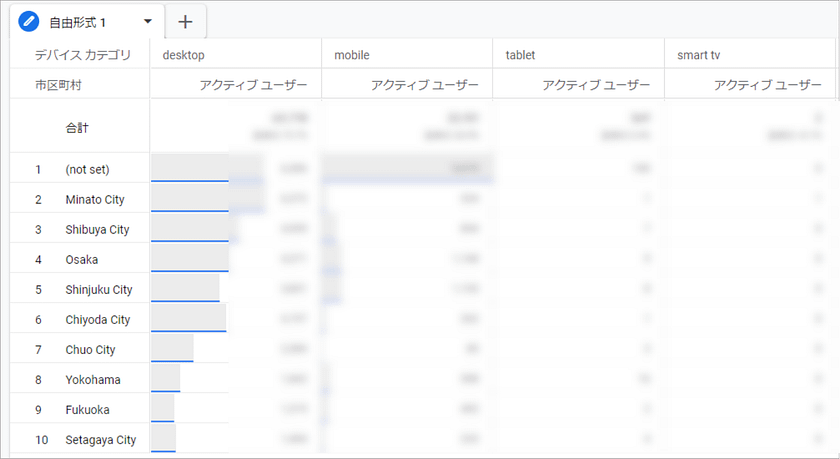Click the desktop column header

tap(183, 55)
